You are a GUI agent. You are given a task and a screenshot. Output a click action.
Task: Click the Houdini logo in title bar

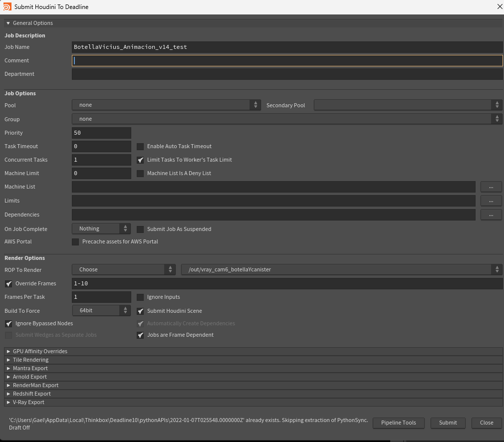tap(7, 7)
